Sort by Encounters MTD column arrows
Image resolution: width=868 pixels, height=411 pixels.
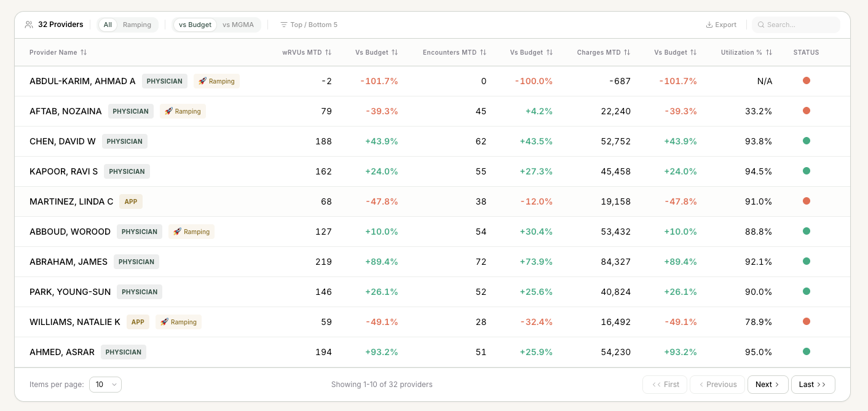click(x=483, y=53)
